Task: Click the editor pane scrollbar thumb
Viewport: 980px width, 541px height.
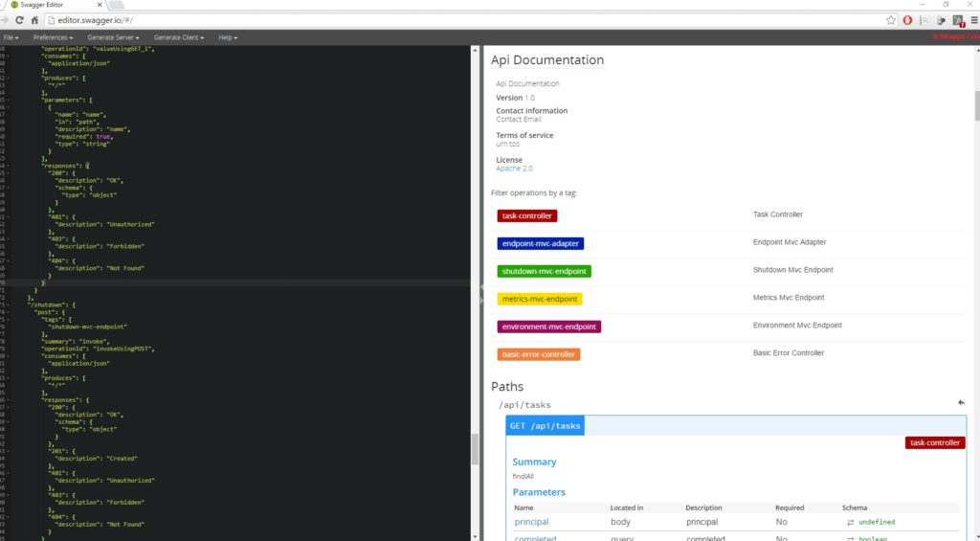Action: coord(475,449)
